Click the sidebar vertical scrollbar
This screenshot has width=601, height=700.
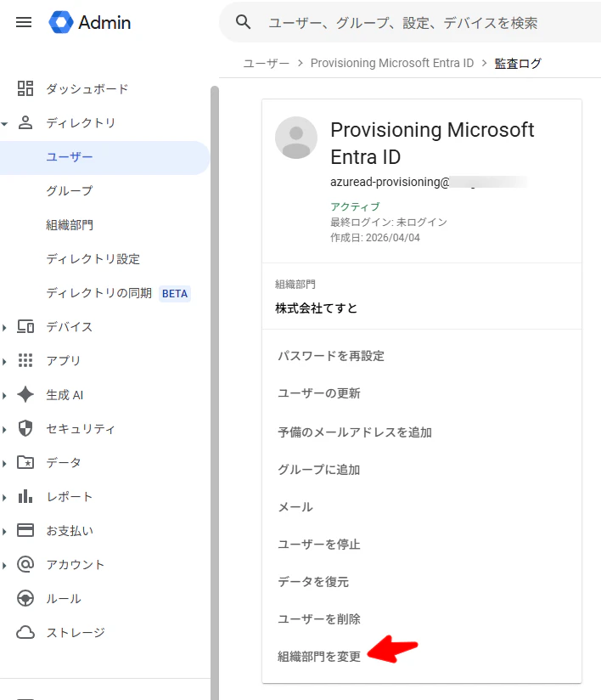(x=215, y=392)
